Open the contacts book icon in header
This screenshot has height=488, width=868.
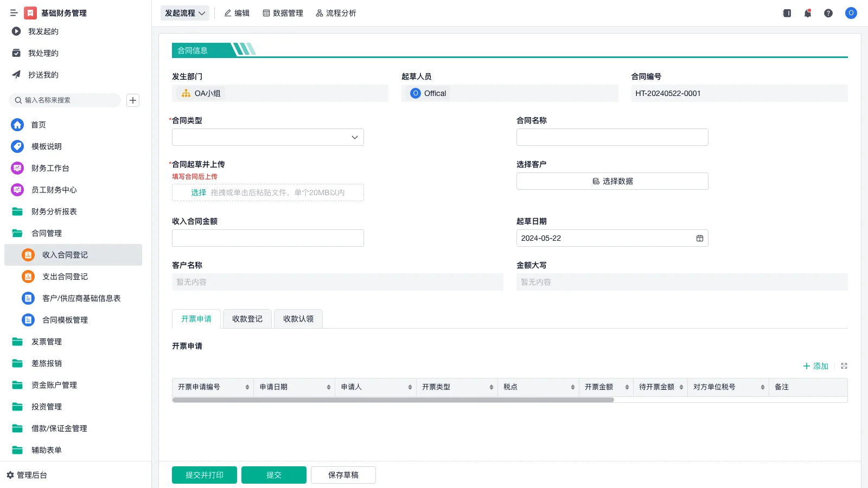(787, 13)
